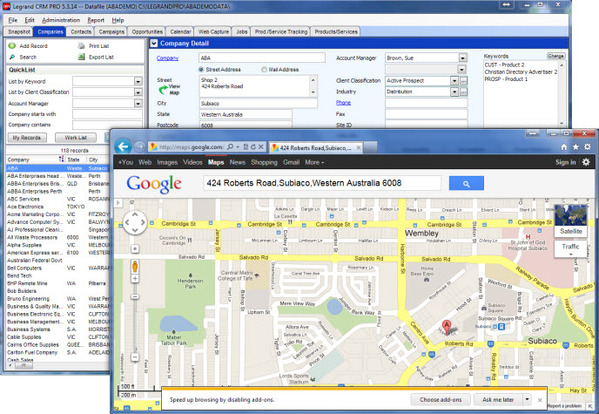The width and height of the screenshot is (599, 414).
Task: Click the Satellite view thumbnail
Action: click(x=571, y=220)
